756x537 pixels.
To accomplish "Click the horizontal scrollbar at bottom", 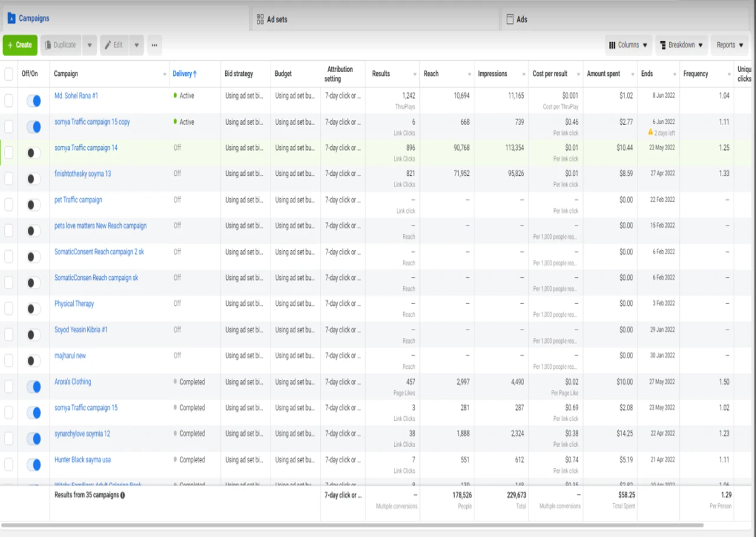I will (x=352, y=525).
